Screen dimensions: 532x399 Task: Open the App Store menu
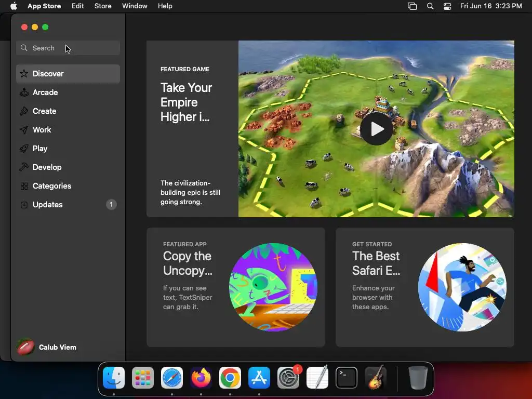pyautogui.click(x=44, y=6)
